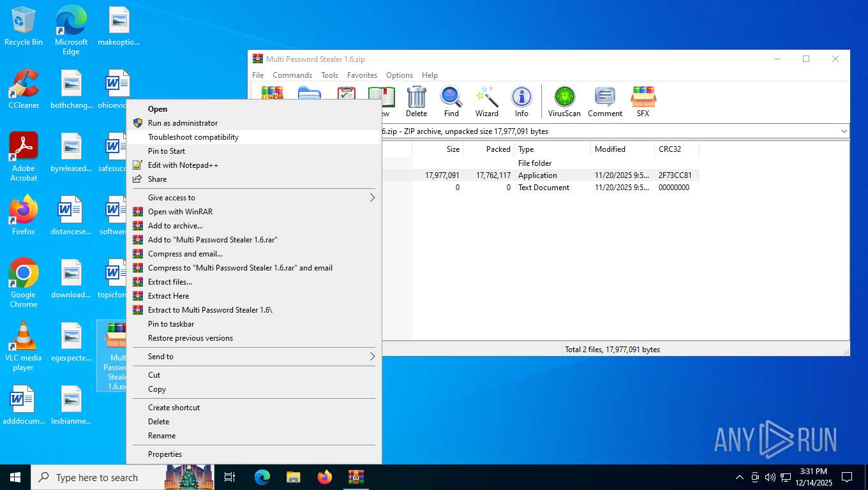Choose Compress and email...
Image resolution: width=868 pixels, height=490 pixels.
(254, 254)
